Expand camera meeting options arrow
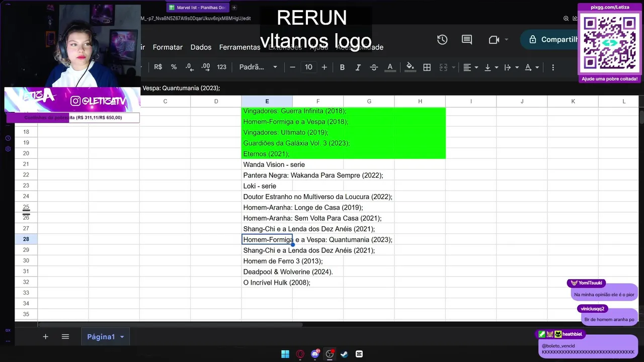Viewport: 644px width, 362px height. click(x=506, y=40)
